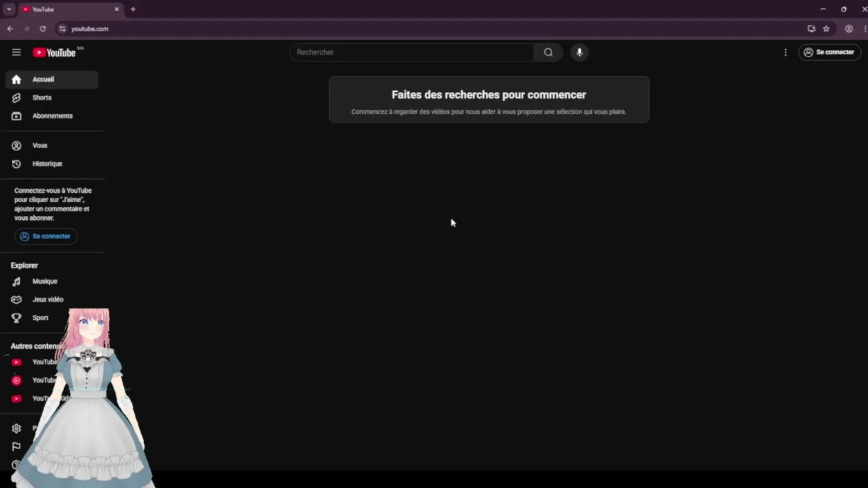Screen dimensions: 868x488
Task: Click in the Rechercher search field
Action: pos(412,52)
